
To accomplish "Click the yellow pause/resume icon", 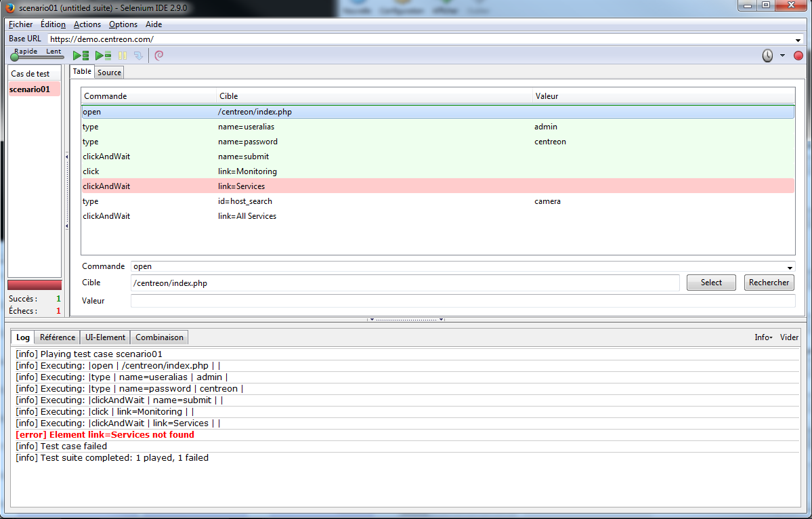I will tap(123, 56).
